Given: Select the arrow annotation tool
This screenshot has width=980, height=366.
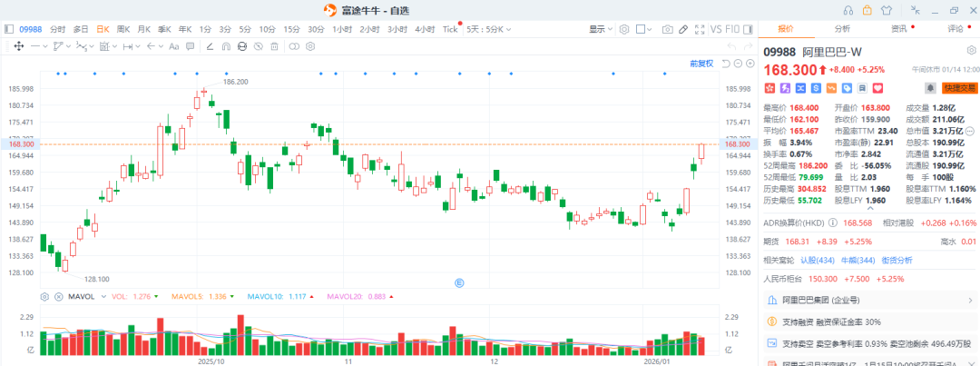Looking at the screenshot, I should [x=150, y=45].
